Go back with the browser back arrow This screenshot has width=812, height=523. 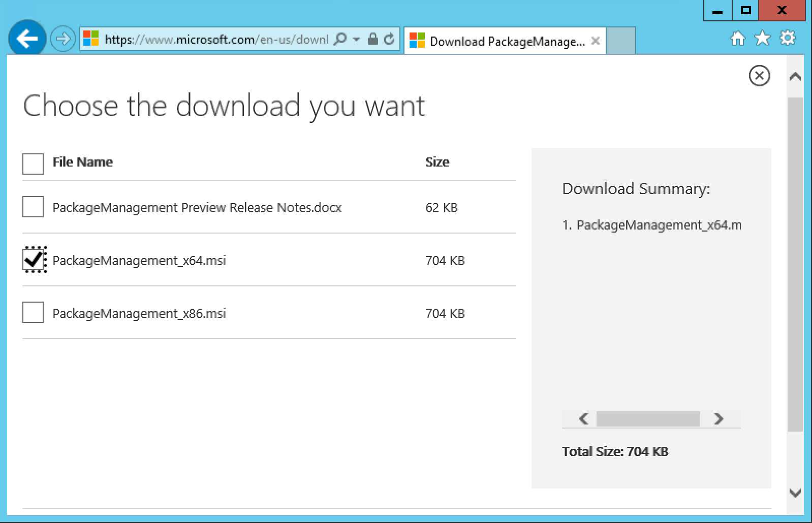(27, 39)
